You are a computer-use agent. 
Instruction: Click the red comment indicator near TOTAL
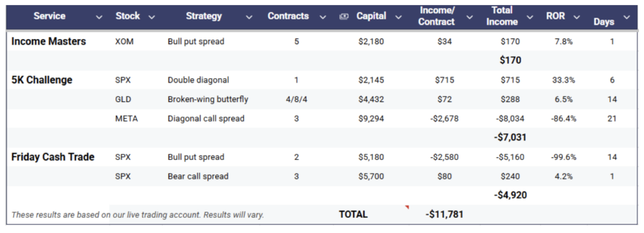point(407,207)
